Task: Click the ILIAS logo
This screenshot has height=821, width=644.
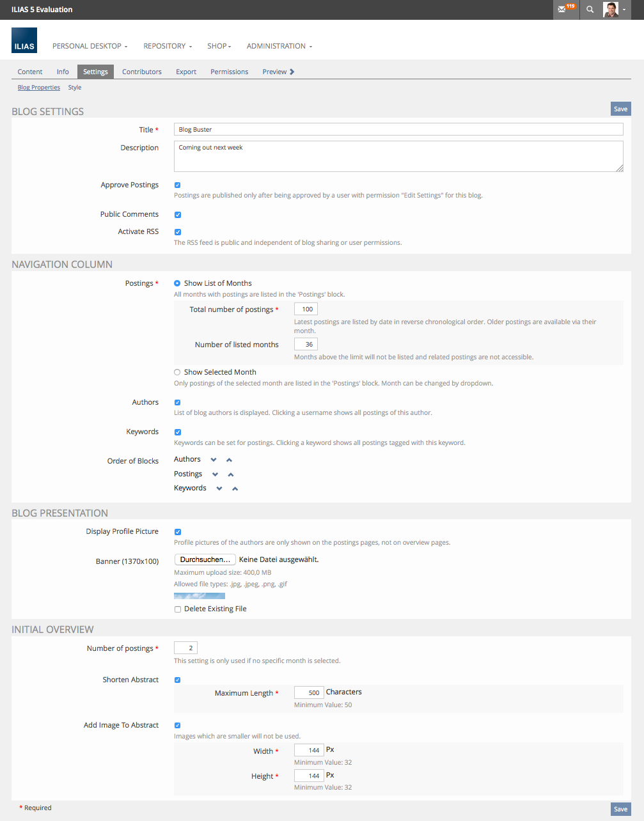Action: [24, 40]
